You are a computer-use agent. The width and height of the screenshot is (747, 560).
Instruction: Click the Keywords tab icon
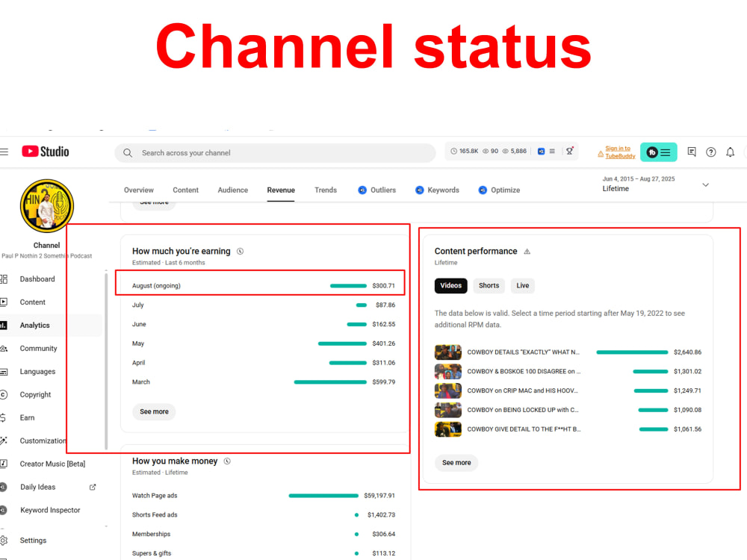420,190
